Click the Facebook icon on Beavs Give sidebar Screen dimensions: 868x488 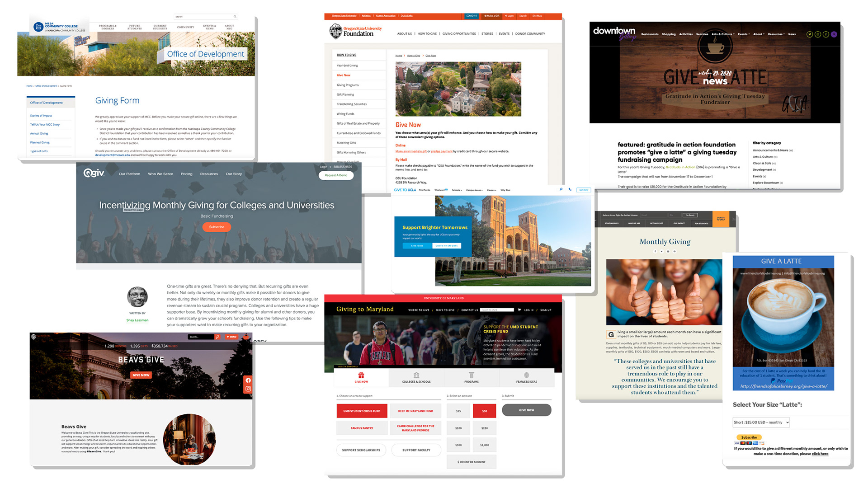(248, 380)
